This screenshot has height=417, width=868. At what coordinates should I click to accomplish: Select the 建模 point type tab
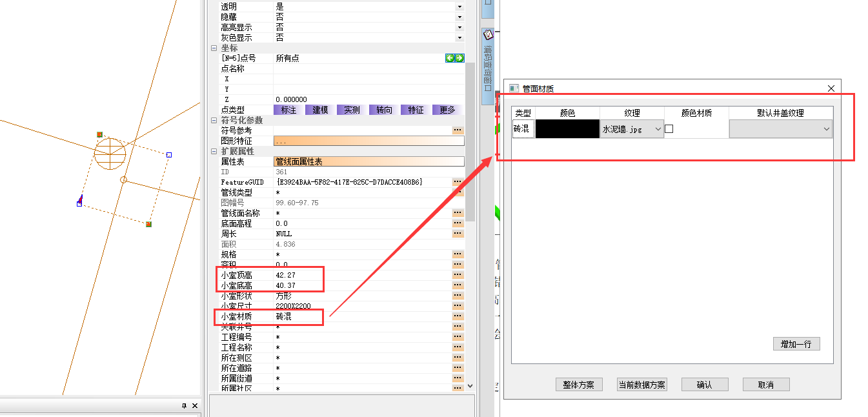[x=321, y=110]
